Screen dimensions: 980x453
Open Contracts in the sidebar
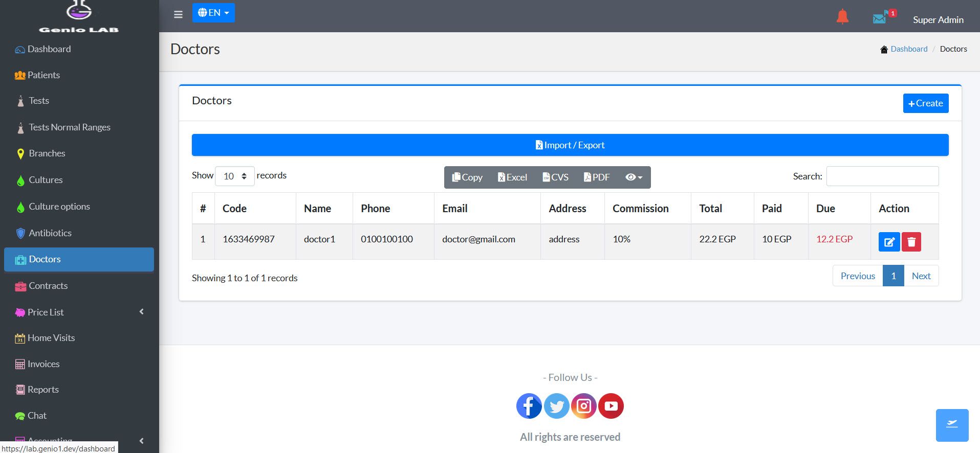(79, 286)
